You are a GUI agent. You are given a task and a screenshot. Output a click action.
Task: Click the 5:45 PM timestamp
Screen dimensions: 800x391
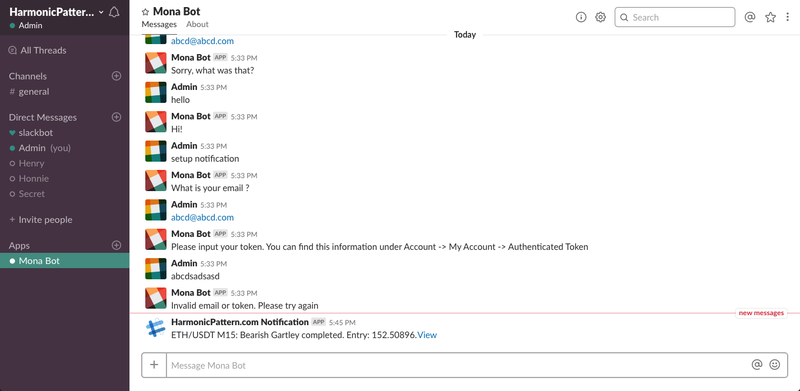click(342, 323)
